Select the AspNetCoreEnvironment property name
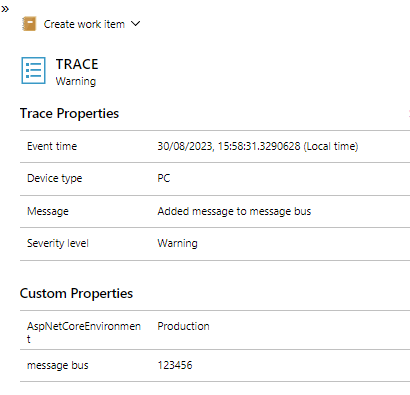 (x=84, y=332)
